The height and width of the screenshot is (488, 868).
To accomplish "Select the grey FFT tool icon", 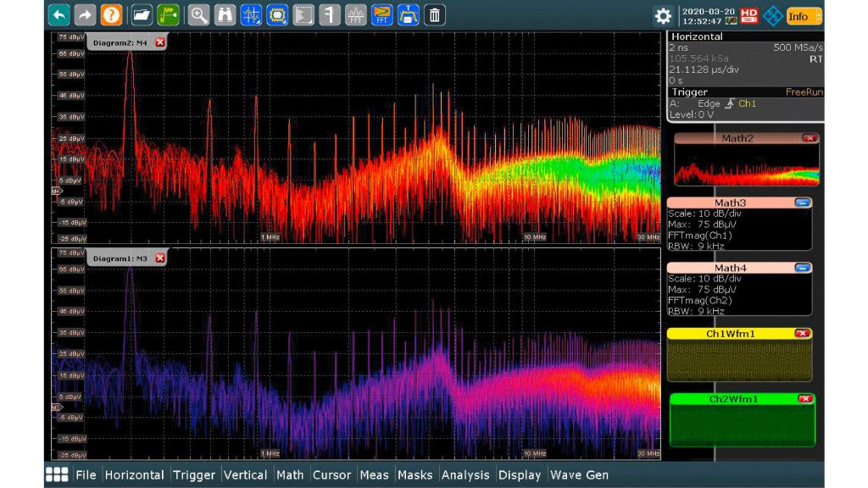I will click(x=356, y=14).
